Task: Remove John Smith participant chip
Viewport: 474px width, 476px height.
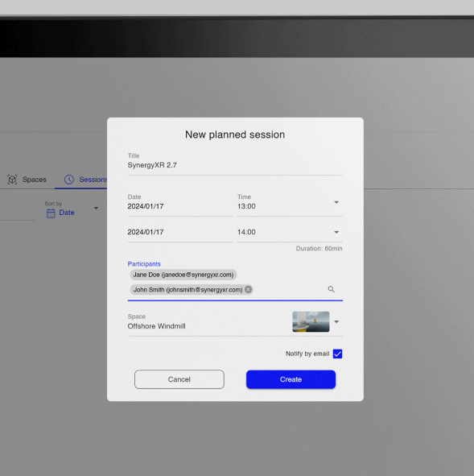Action: click(x=248, y=290)
